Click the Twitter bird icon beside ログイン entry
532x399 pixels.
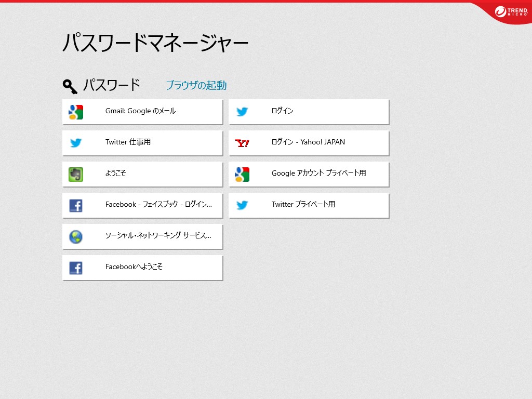pyautogui.click(x=242, y=112)
